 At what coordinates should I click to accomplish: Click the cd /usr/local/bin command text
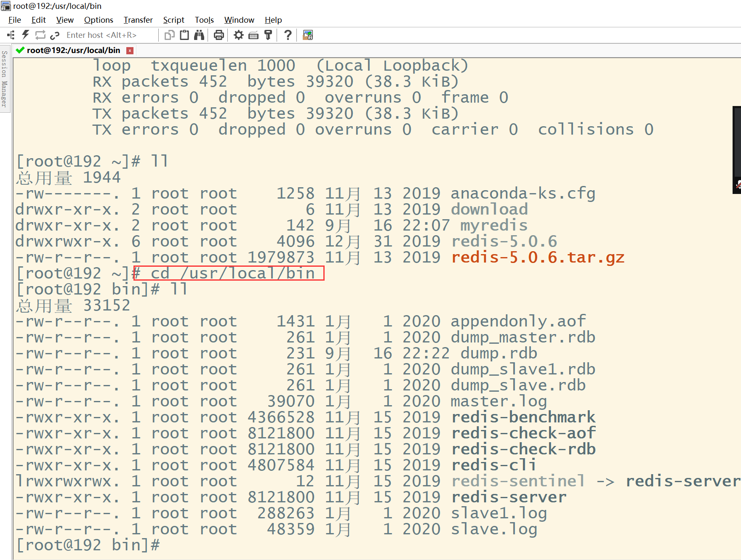click(233, 273)
